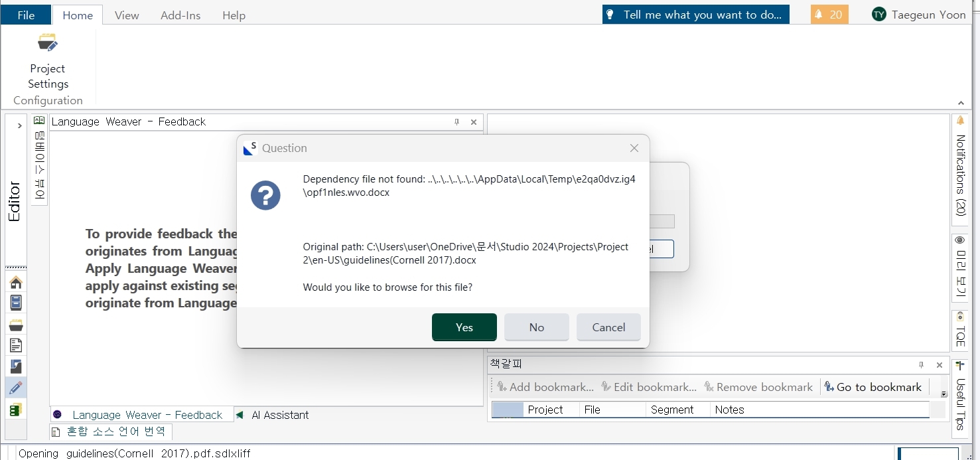Viewport: 980px width, 460px height.
Task: Click Yes to browse for file
Action: click(x=464, y=327)
